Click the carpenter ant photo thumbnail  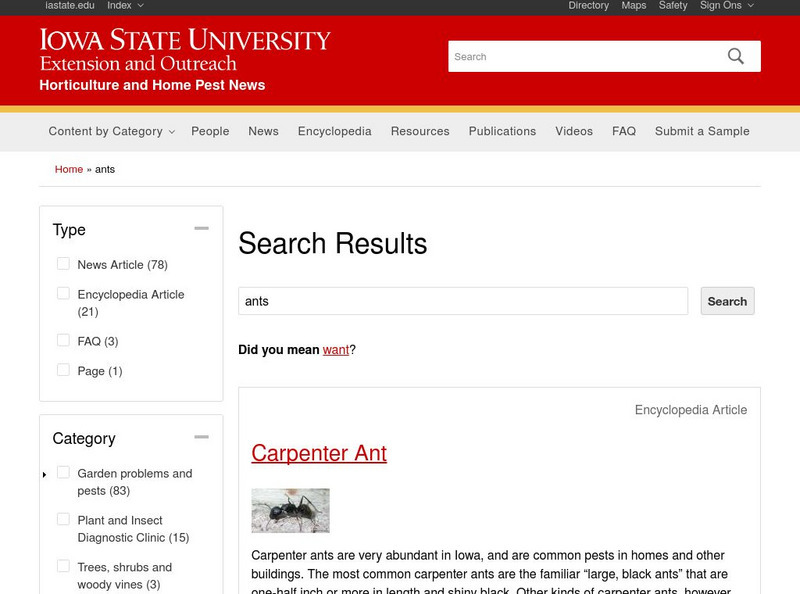click(289, 510)
